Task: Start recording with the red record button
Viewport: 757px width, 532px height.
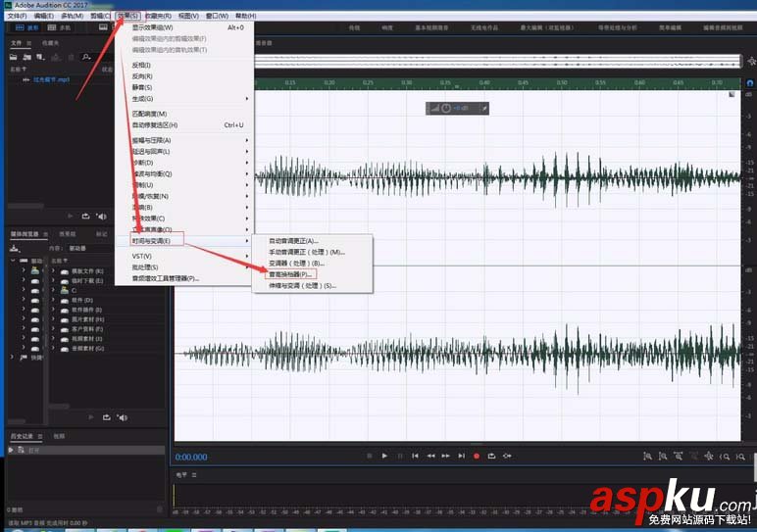Action: (477, 456)
